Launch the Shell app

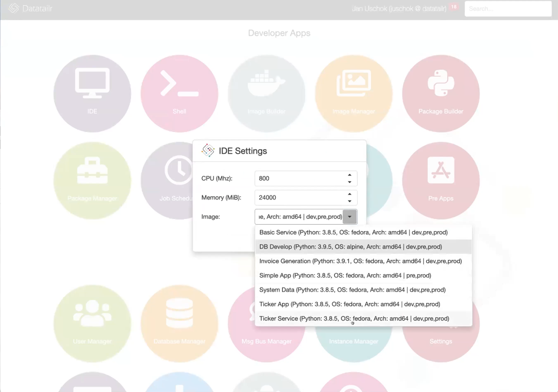point(180,93)
